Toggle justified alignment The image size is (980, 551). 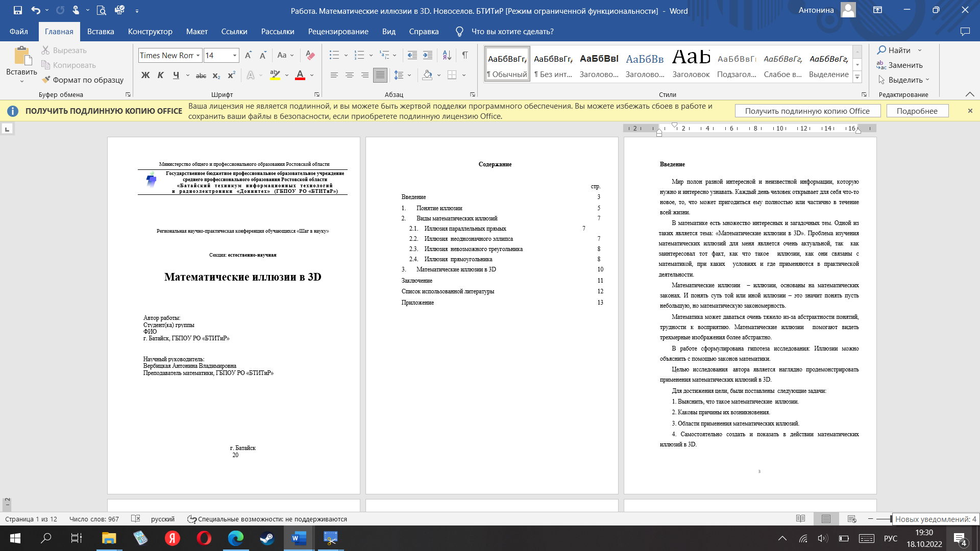pos(380,76)
